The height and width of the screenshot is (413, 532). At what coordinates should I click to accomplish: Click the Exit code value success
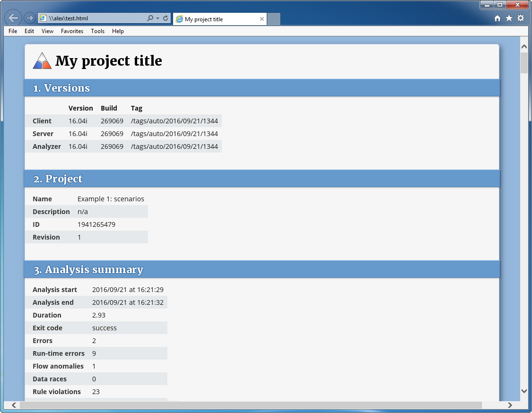[105, 328]
